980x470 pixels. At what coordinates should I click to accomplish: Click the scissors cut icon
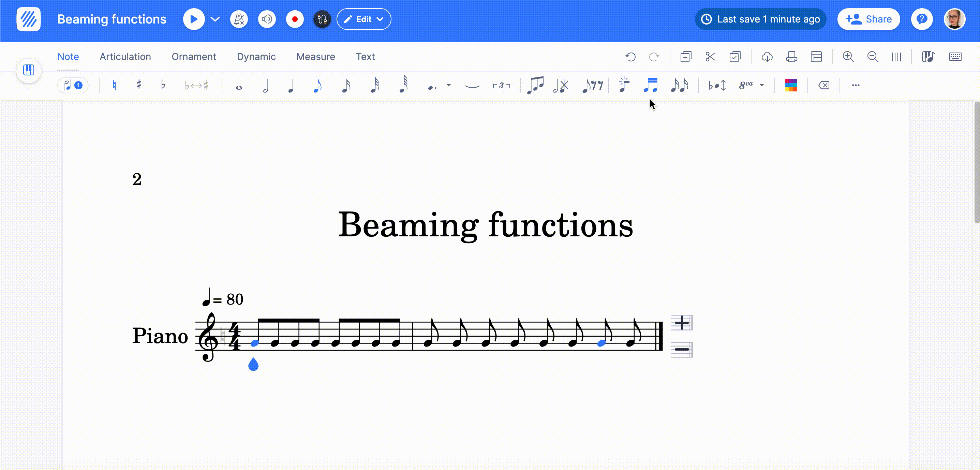tap(710, 57)
